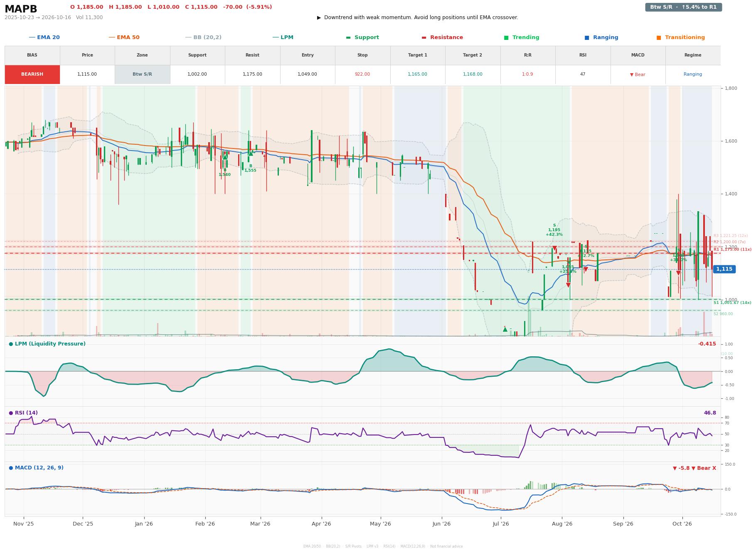This screenshot has height=553, width=756.
Task: Click the Ranging blue legend entry
Action: pos(601,37)
